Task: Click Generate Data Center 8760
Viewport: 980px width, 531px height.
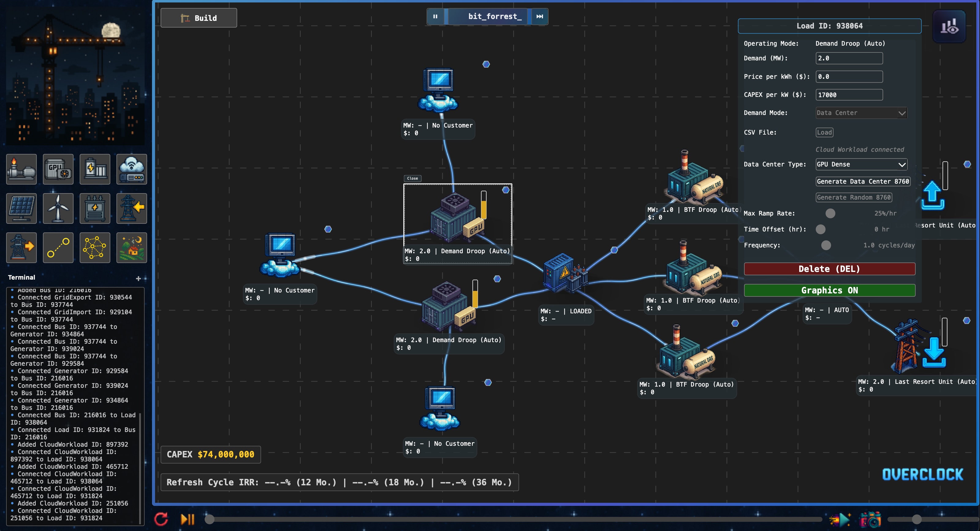Action: pos(862,181)
